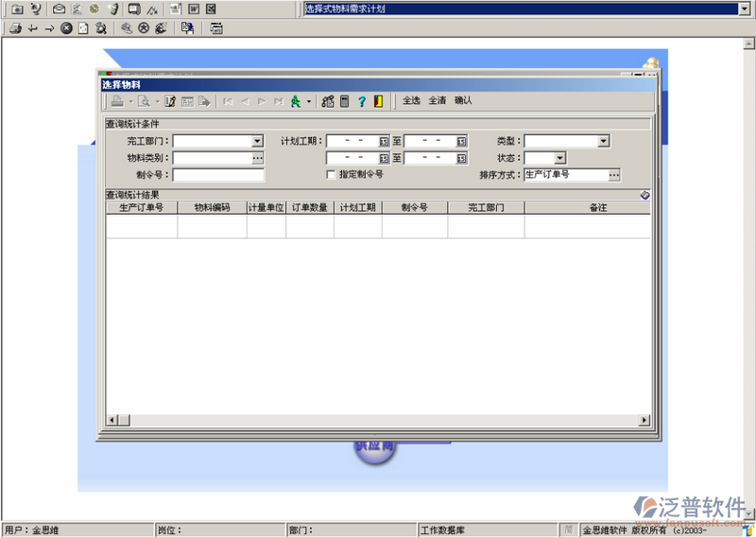The width and height of the screenshot is (756, 538).
Task: Open the calculator tool icon
Action: tap(345, 101)
